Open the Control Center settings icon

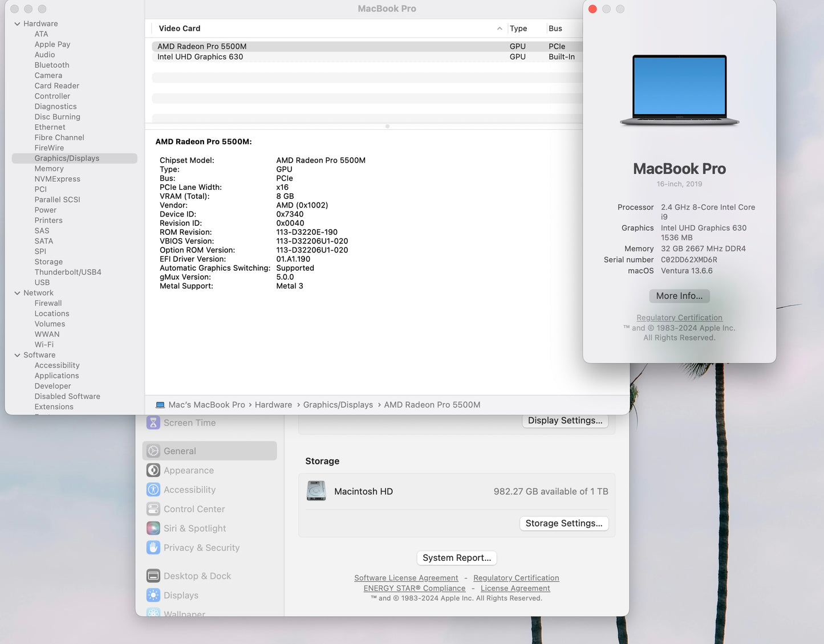pyautogui.click(x=153, y=508)
